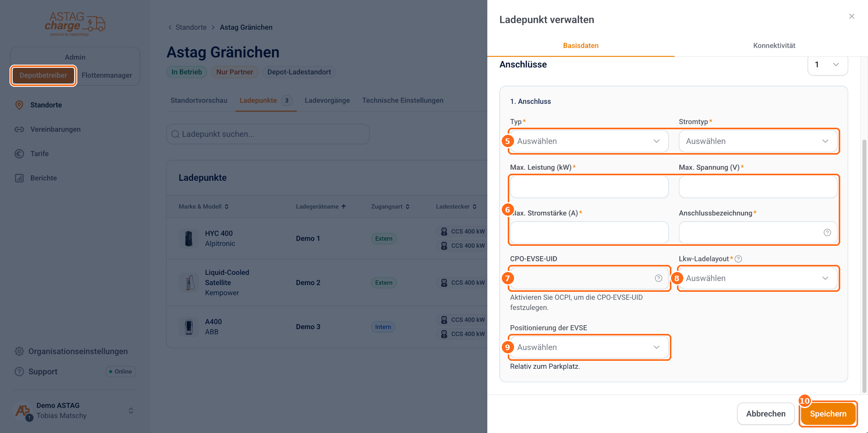Open the Technische Einstellungen tab
Viewport: 868px width, 433px height.
(402, 101)
